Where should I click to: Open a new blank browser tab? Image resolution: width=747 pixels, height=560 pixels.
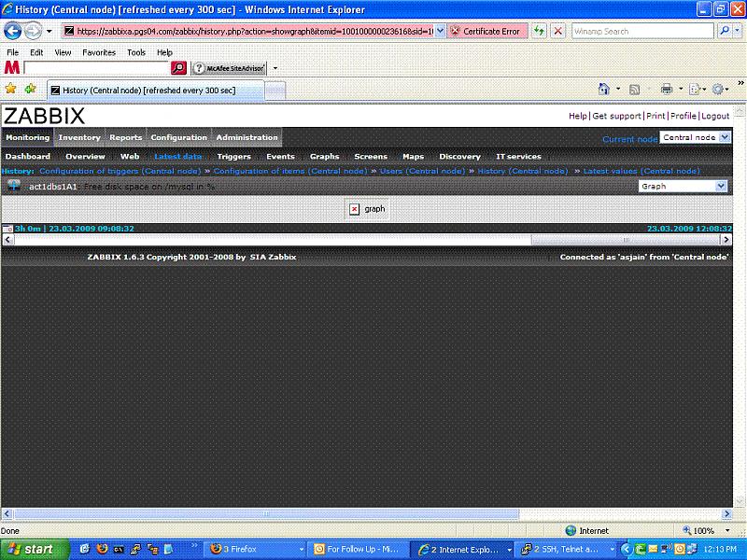tap(275, 91)
